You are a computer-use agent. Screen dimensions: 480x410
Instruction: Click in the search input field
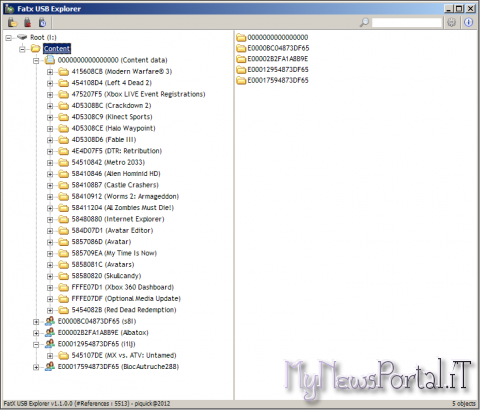point(407,23)
